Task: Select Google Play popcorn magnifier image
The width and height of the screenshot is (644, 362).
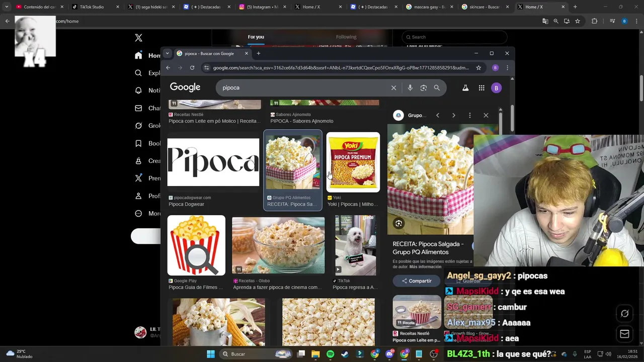Action: pyautogui.click(x=196, y=245)
